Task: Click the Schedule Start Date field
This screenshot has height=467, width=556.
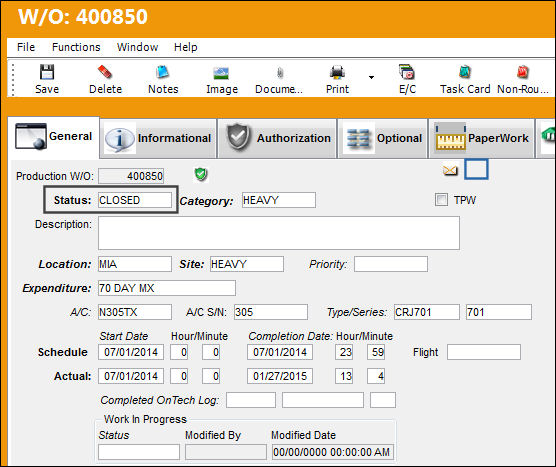Action: (x=131, y=352)
